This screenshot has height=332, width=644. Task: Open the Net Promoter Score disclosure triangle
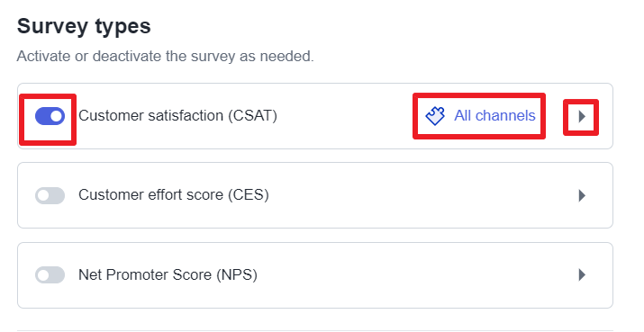(582, 274)
